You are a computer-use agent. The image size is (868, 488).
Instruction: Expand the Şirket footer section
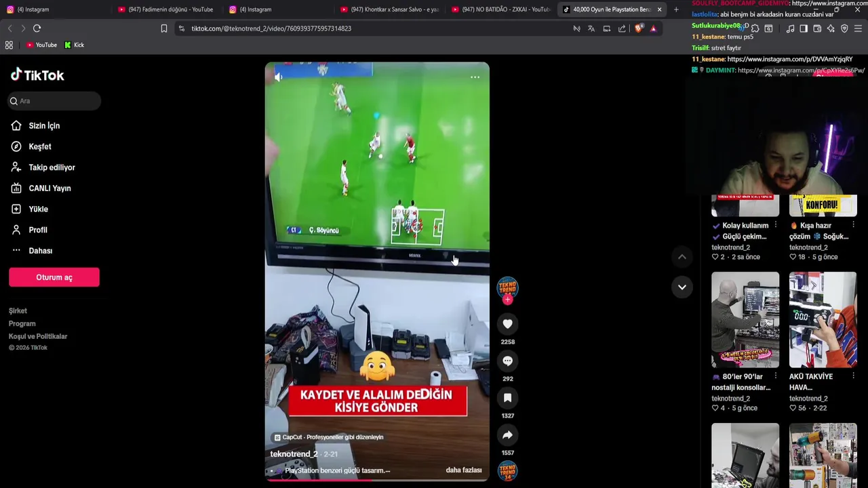point(18,310)
